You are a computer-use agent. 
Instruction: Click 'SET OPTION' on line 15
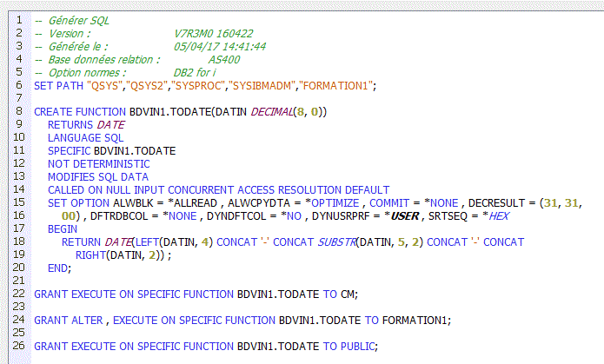78,203
